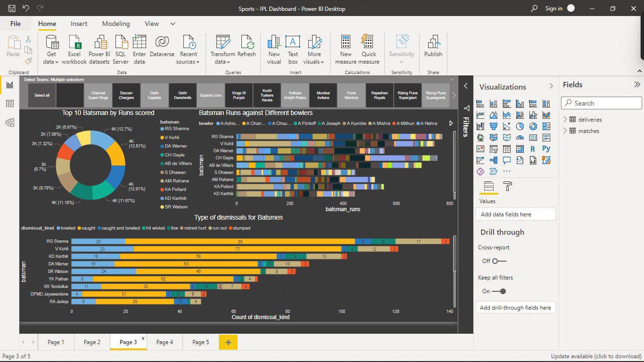Open the Page 1 report tab
Screen dimensions: 644x362
pos(56,342)
